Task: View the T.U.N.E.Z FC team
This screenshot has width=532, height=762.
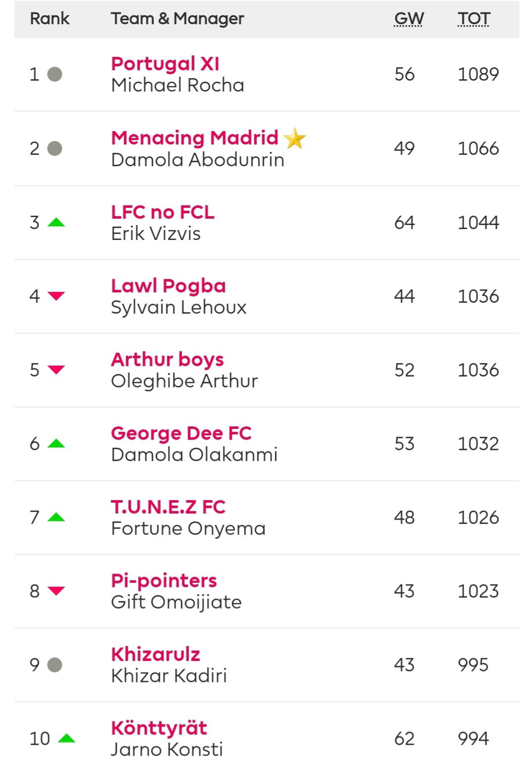Action: click(x=168, y=507)
